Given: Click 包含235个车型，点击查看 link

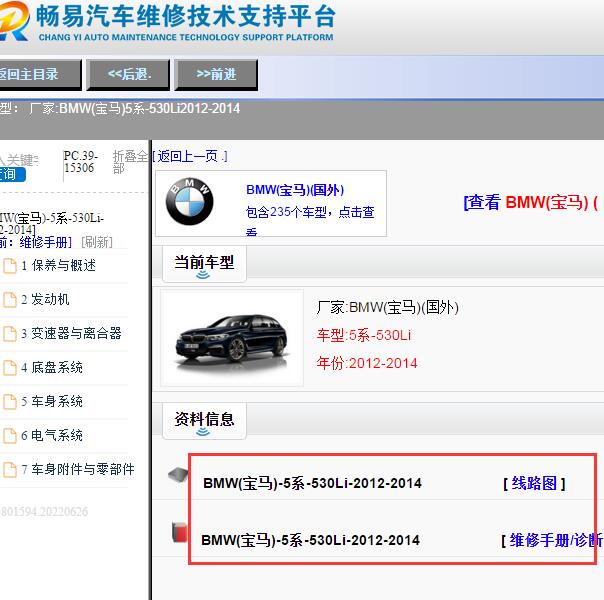Looking at the screenshot, I should click(310, 220).
